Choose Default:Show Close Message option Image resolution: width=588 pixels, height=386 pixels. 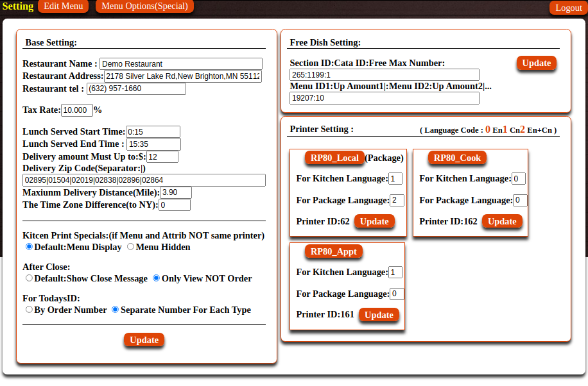29,278
